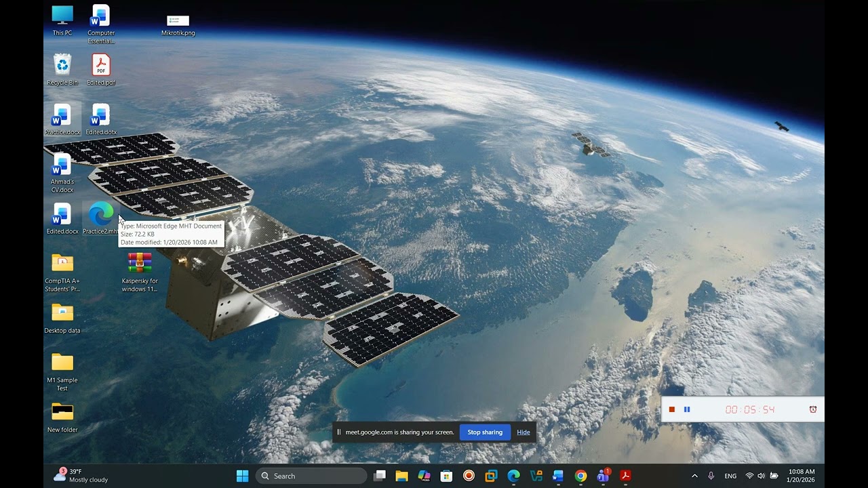Screen dimensions: 868x488
Task: Show hidden system tray icons
Action: coord(694,476)
